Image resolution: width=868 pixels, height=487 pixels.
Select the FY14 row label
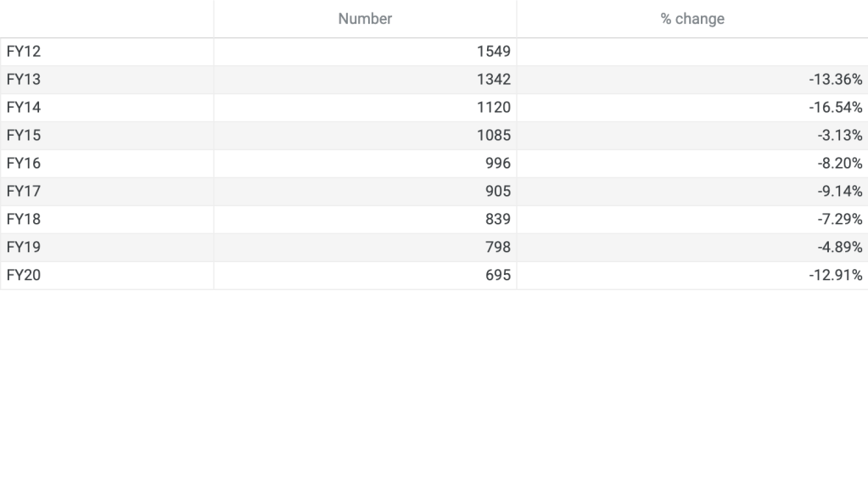pyautogui.click(x=24, y=108)
